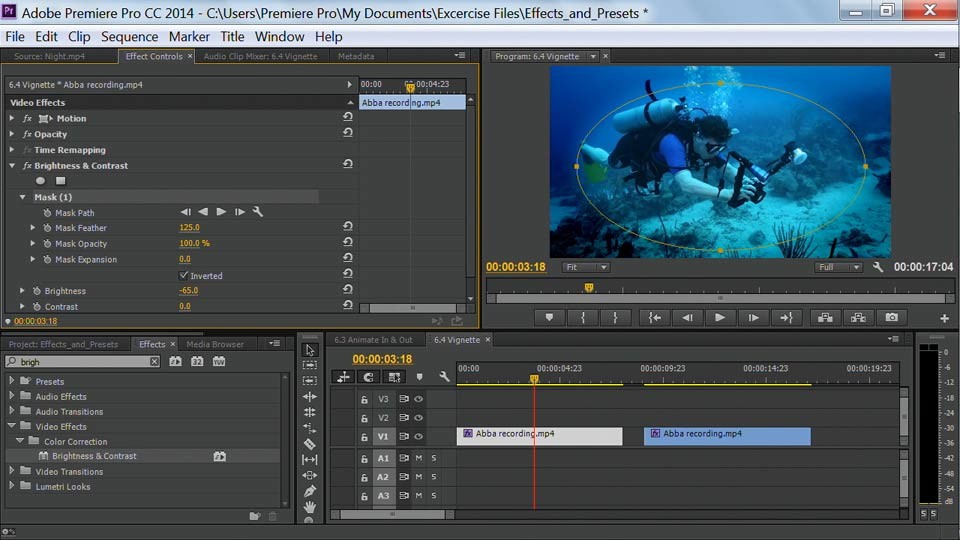960x540 pixels.
Task: Create an ellipse mask for Brightness & Contrast
Action: (x=40, y=181)
